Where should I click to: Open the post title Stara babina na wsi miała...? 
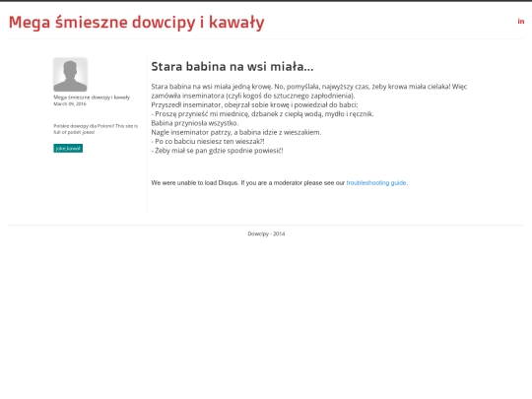(x=233, y=67)
